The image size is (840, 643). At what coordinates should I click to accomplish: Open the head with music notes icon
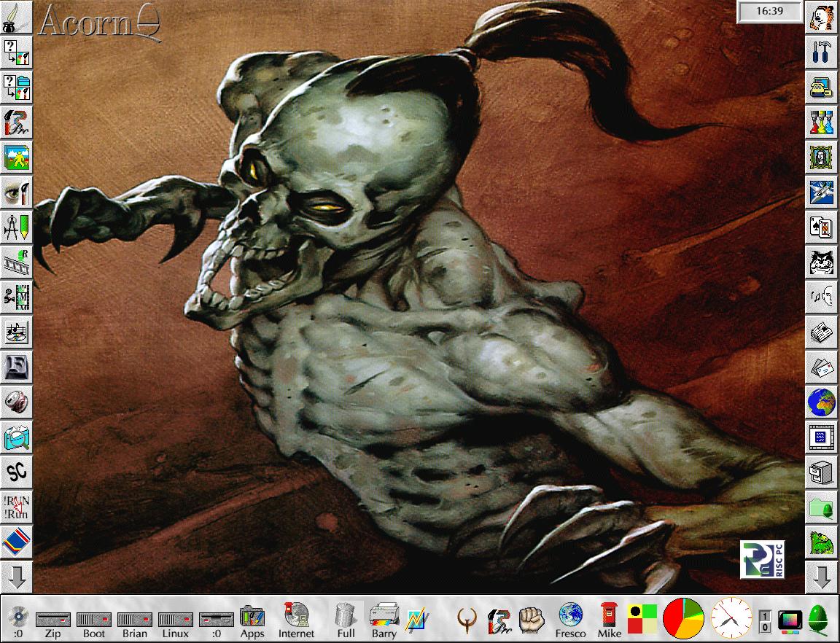click(x=821, y=297)
